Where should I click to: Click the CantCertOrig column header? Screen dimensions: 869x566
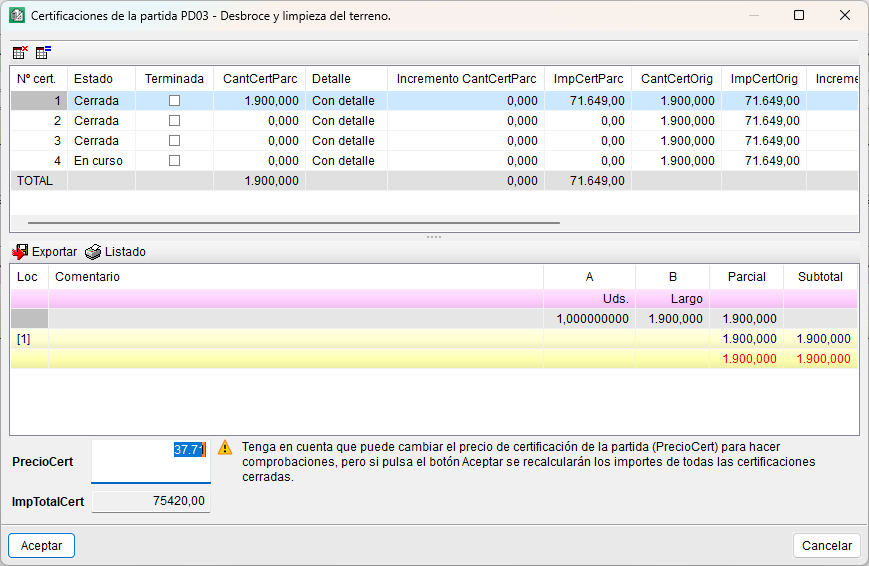coord(677,79)
